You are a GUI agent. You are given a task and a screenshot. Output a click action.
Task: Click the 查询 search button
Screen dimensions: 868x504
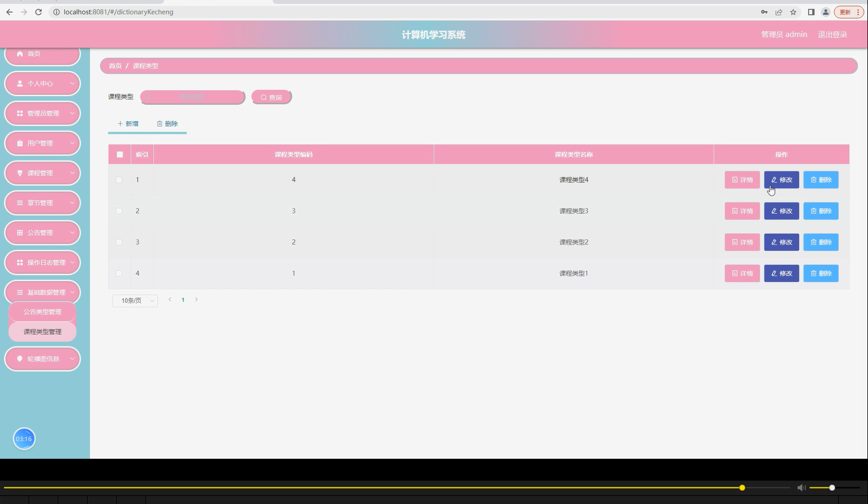click(x=271, y=97)
